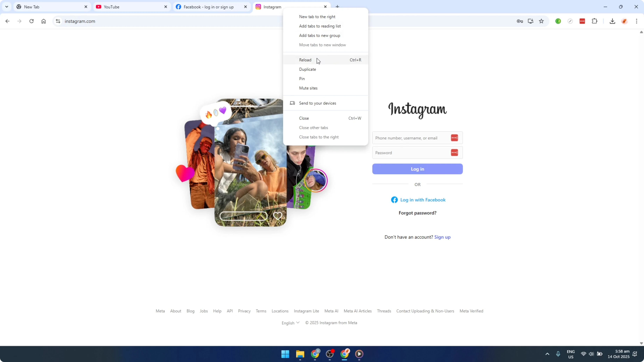Bookmark this page with the star
The image size is (644, 362).
point(541,21)
